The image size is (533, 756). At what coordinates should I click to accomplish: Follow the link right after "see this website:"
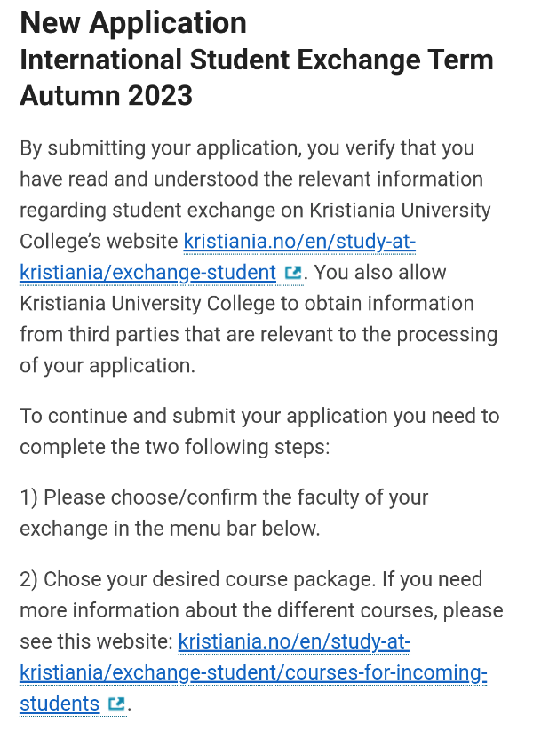tap(294, 641)
